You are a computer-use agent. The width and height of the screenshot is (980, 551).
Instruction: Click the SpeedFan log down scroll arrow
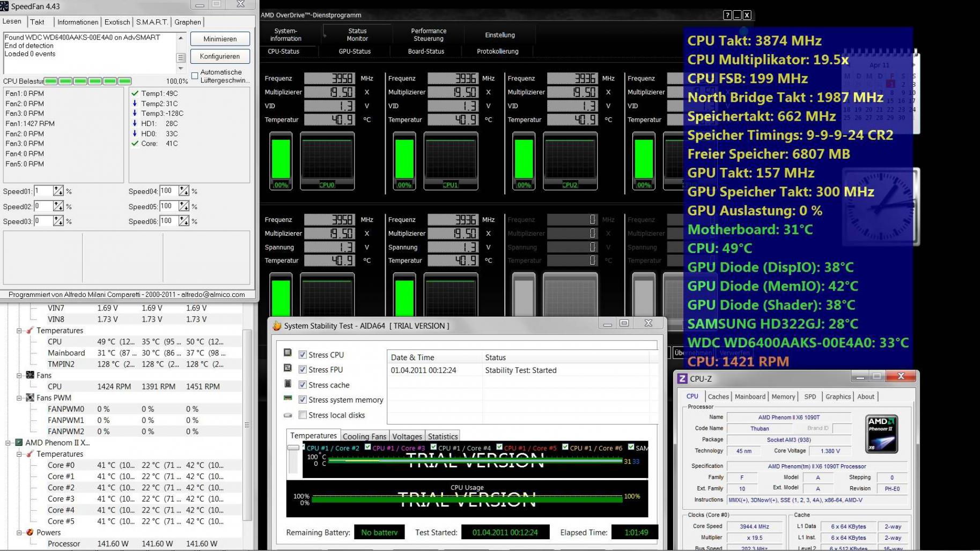point(181,69)
